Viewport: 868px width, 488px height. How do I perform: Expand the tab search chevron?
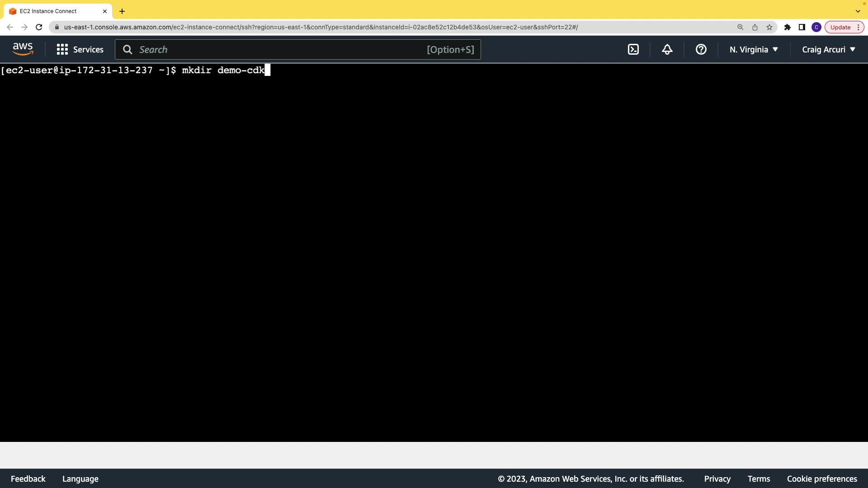click(x=858, y=11)
